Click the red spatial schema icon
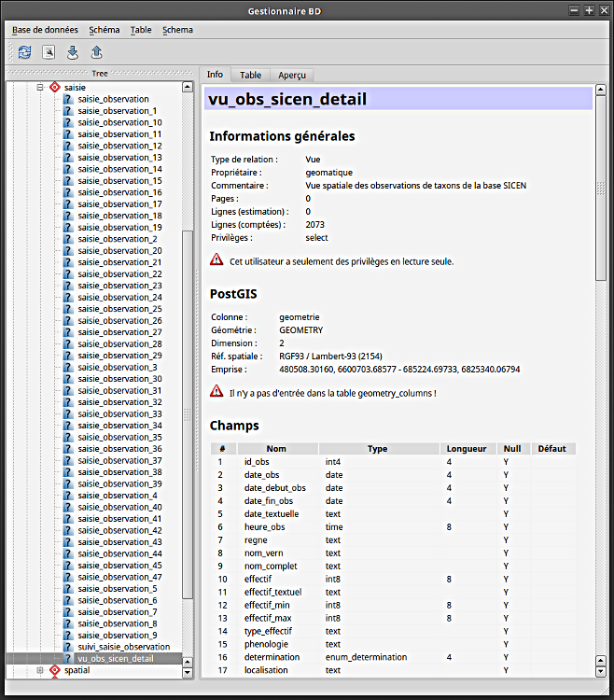Viewport: 614px width, 700px height. click(x=54, y=670)
